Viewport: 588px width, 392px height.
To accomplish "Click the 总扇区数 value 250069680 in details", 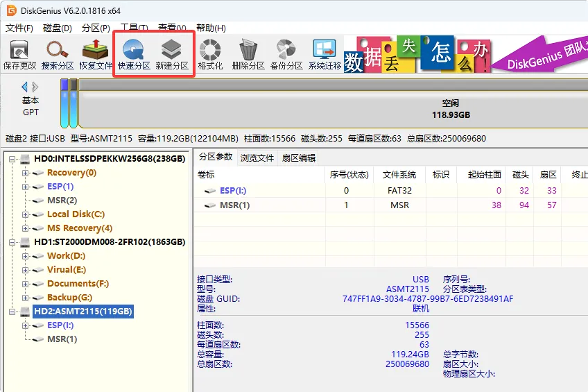I will [x=407, y=364].
